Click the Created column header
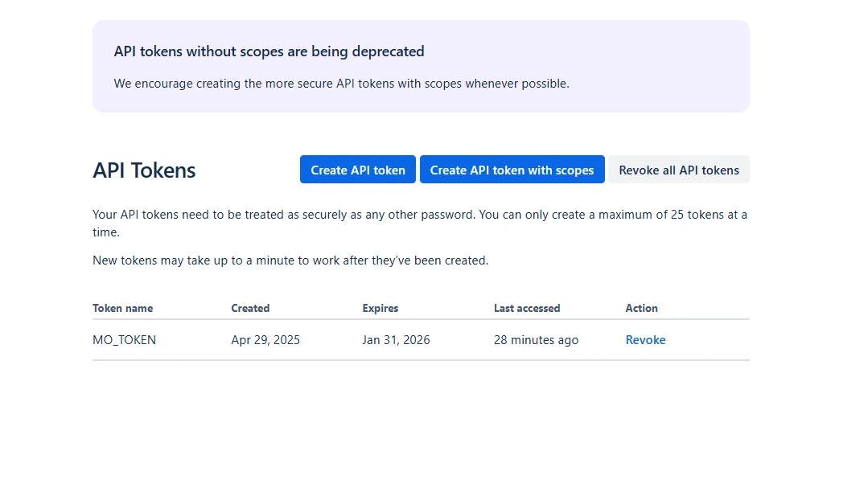The image size is (868, 484). (x=249, y=308)
